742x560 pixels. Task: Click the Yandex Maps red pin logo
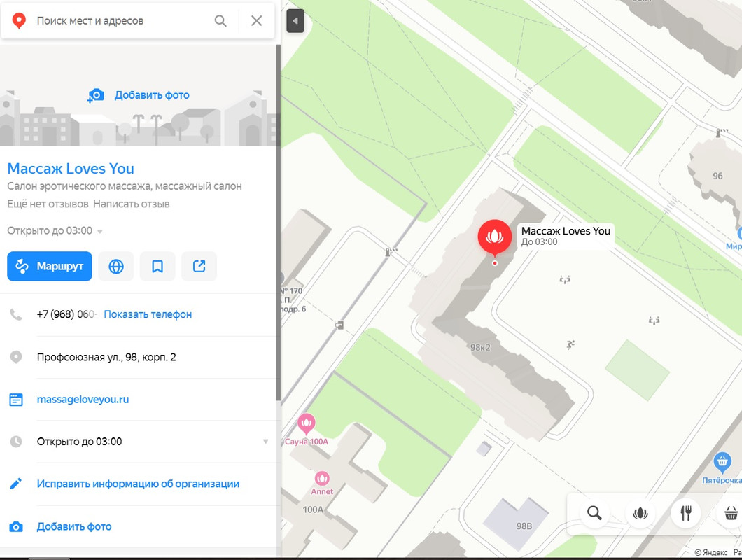18,21
